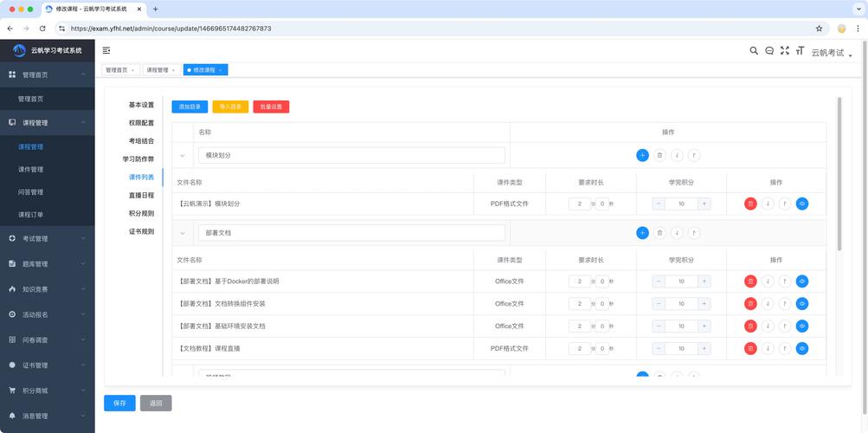Increase 学完积分 for 课程直播 with plus

click(x=704, y=348)
